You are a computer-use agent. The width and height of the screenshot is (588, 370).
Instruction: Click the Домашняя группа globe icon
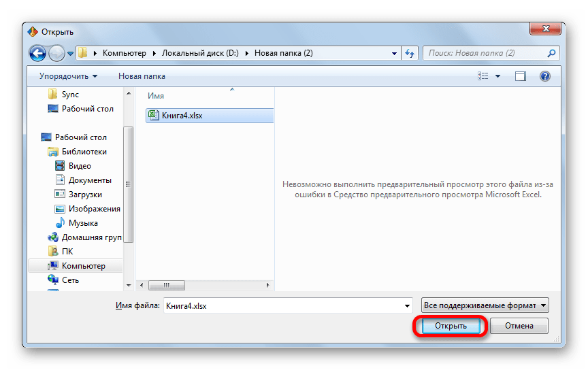coord(53,237)
